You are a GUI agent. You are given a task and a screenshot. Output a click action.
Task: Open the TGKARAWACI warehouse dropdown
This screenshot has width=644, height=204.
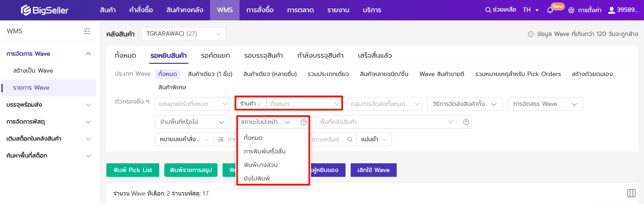[183, 34]
